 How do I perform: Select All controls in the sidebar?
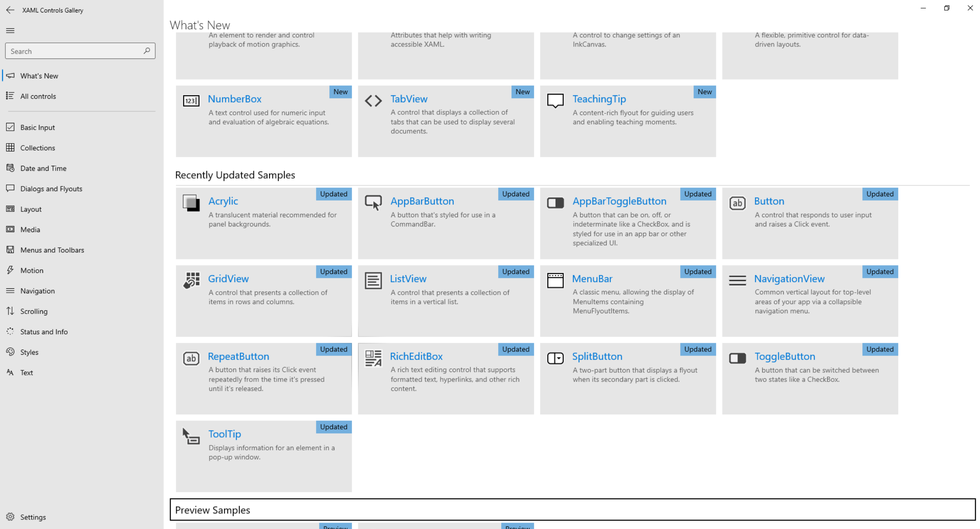click(x=38, y=96)
